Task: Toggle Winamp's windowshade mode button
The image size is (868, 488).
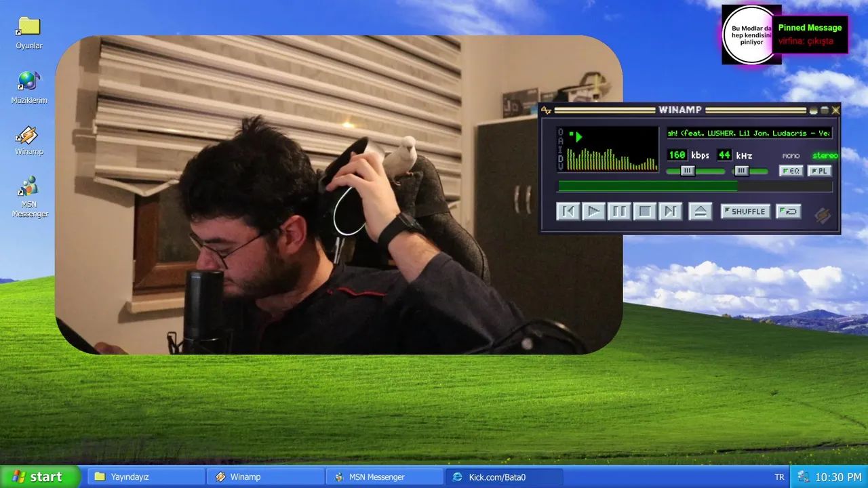Action: (x=825, y=110)
